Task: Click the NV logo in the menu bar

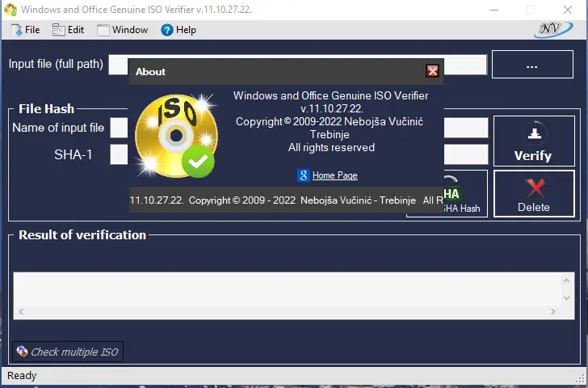Action: tap(552, 29)
